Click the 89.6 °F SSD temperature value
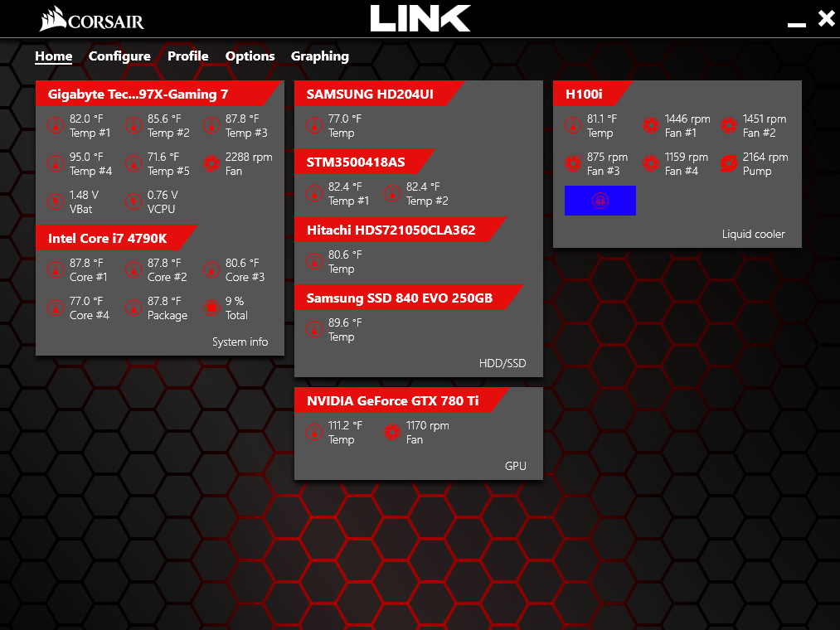Image resolution: width=840 pixels, height=630 pixels. coord(345,322)
